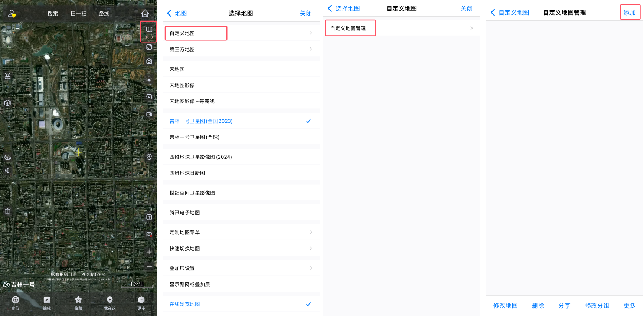The height and width of the screenshot is (316, 644).
Task: Open 路线 route in top bar
Action: tap(104, 14)
